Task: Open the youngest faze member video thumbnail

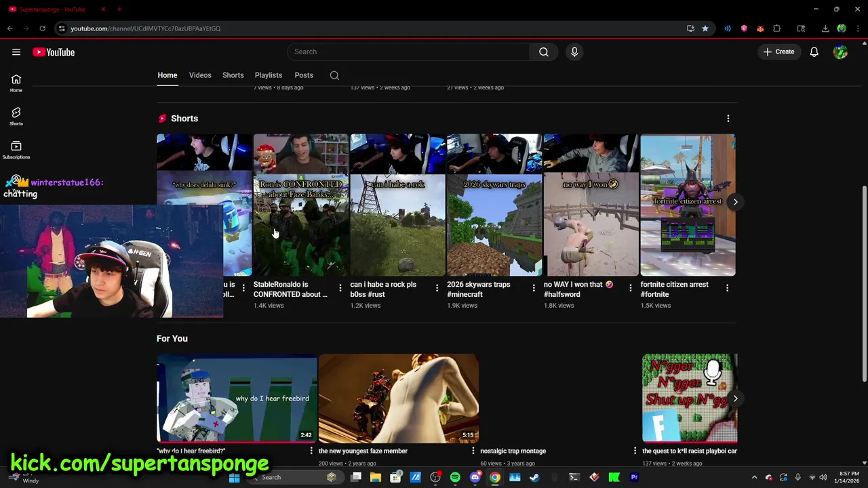Action: pyautogui.click(x=399, y=398)
